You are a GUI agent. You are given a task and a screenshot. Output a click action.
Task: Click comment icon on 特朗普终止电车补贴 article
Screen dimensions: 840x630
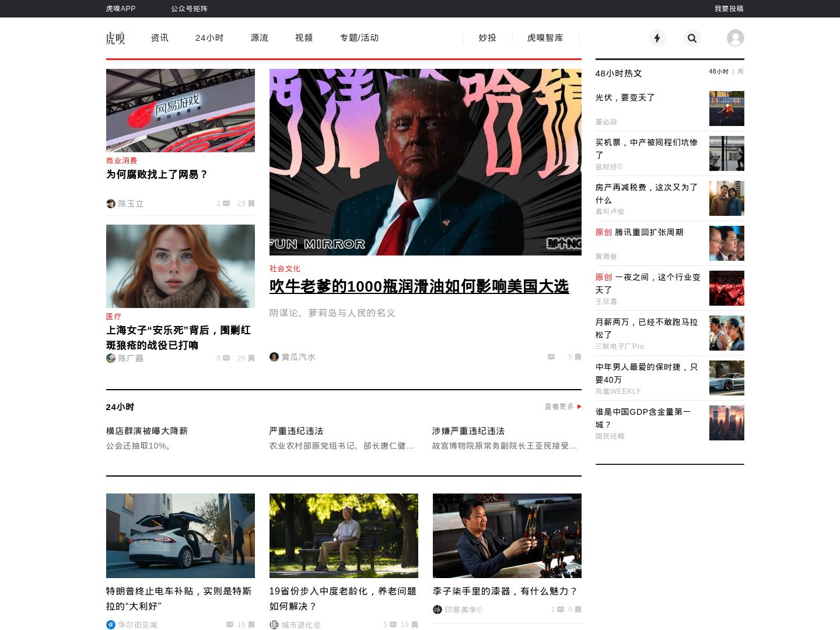(230, 625)
